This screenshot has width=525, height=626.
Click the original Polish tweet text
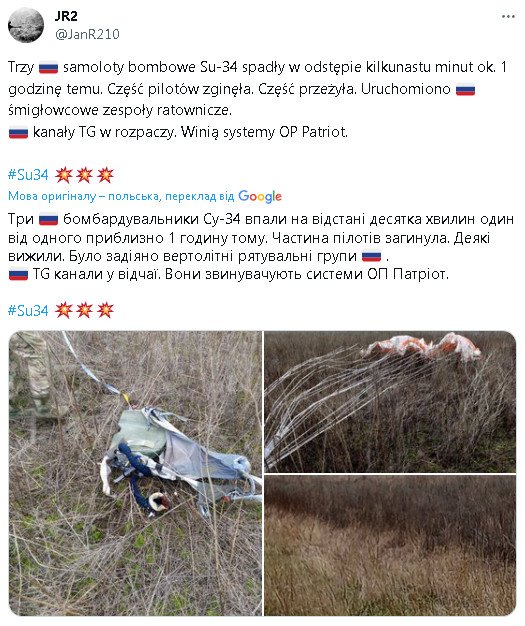[x=258, y=99]
